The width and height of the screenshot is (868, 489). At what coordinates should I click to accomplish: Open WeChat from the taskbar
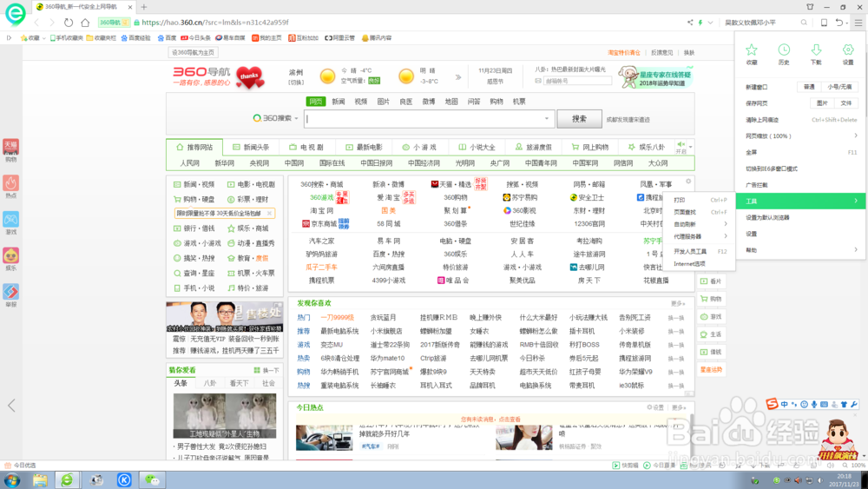click(x=152, y=480)
